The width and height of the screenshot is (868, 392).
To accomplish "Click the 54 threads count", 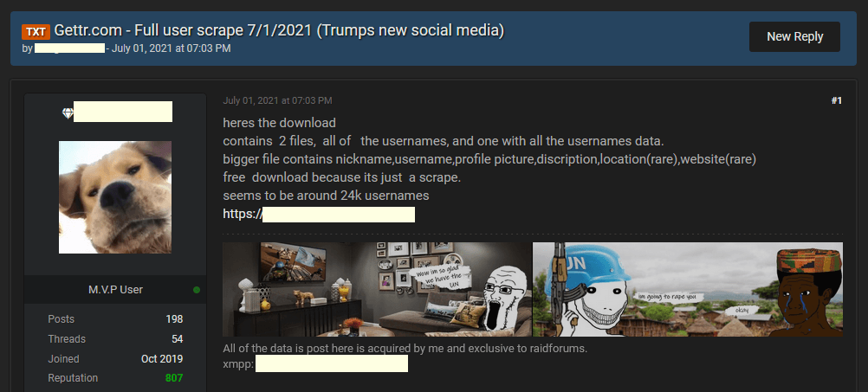I will click(x=177, y=339).
